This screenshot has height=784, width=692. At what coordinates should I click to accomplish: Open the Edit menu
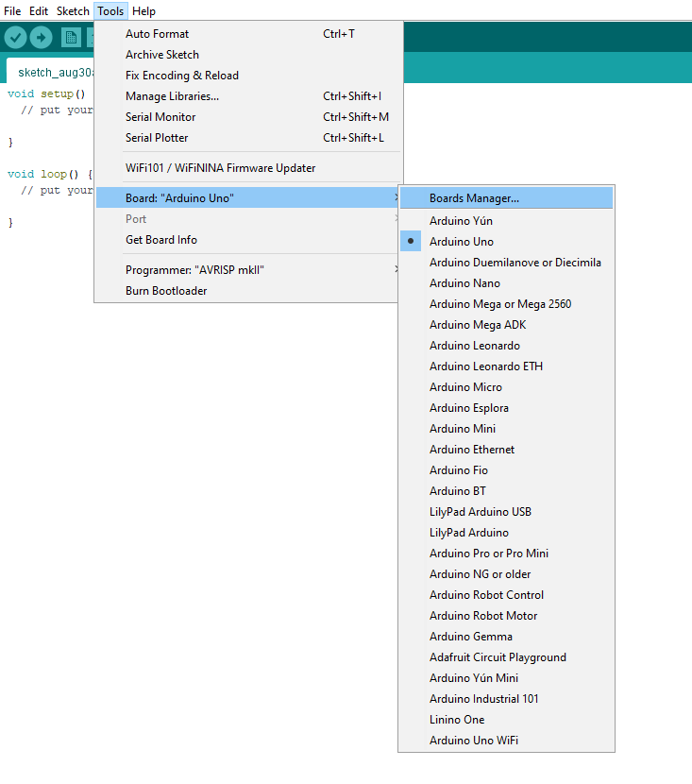pos(39,11)
